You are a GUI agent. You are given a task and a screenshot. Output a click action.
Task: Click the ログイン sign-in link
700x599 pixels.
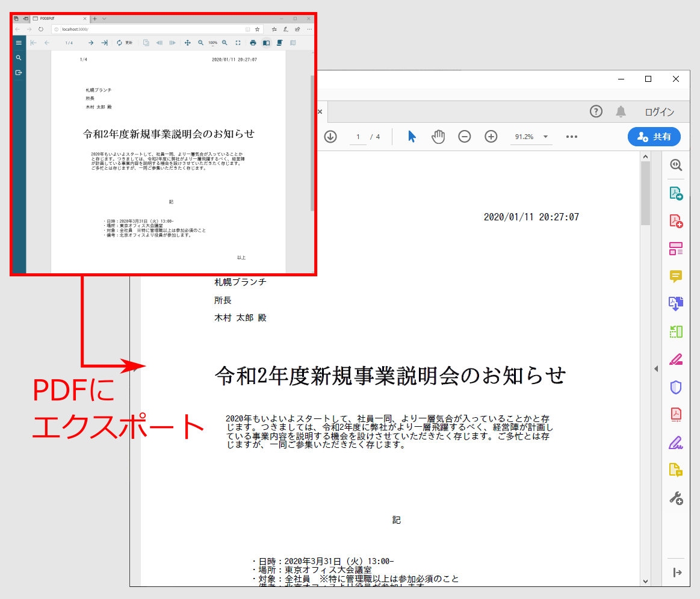tap(660, 111)
